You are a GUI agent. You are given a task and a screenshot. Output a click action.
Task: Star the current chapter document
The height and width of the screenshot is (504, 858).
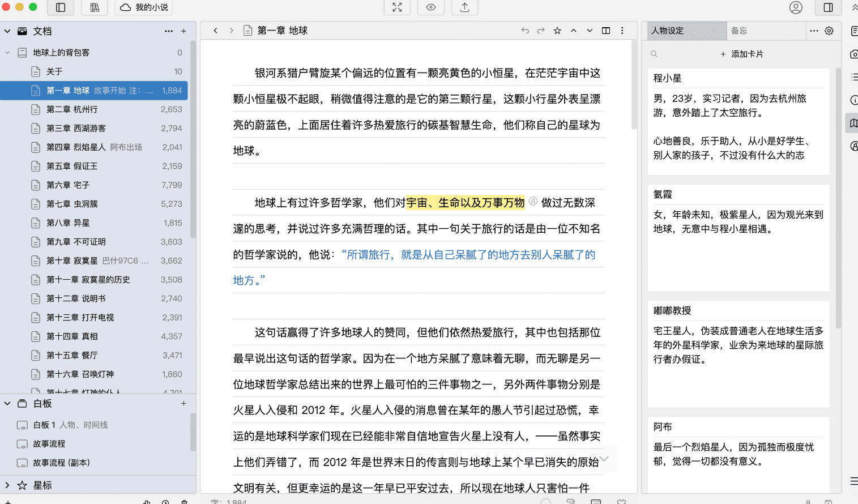[x=557, y=31]
